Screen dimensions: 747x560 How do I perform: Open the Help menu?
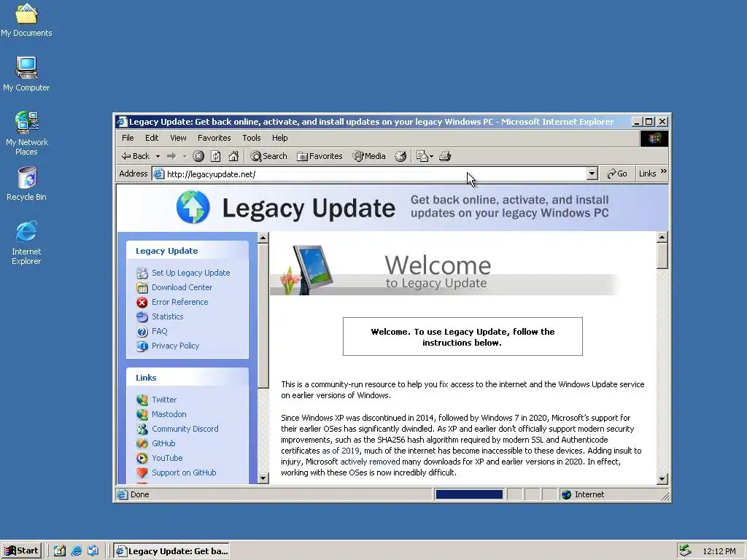[279, 138]
